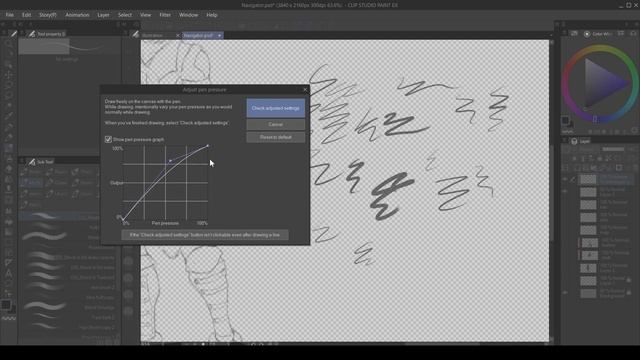Select the Move layer tool
This screenshot has height=360, width=640.
[9, 75]
